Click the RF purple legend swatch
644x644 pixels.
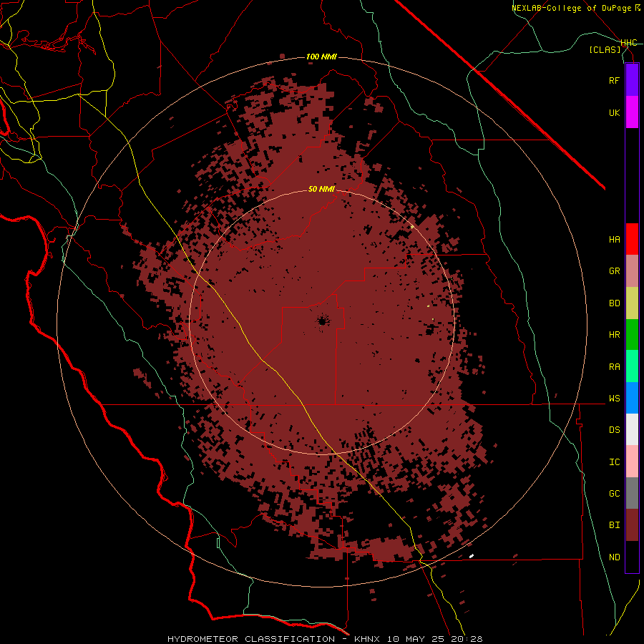pos(632,80)
